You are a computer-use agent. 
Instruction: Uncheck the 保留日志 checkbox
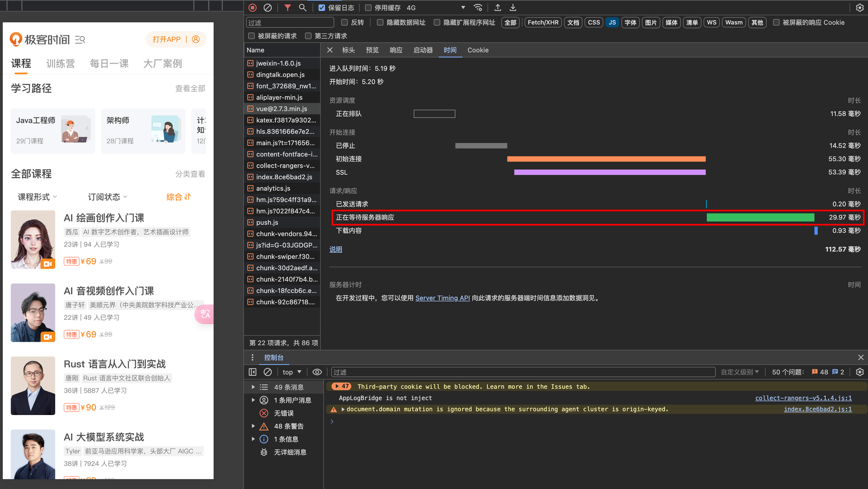pos(322,8)
